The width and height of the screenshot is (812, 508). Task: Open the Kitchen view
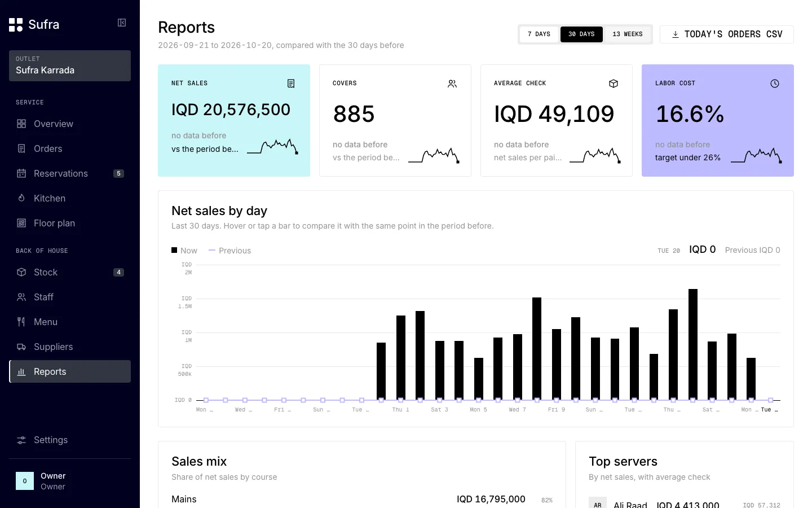(70, 198)
